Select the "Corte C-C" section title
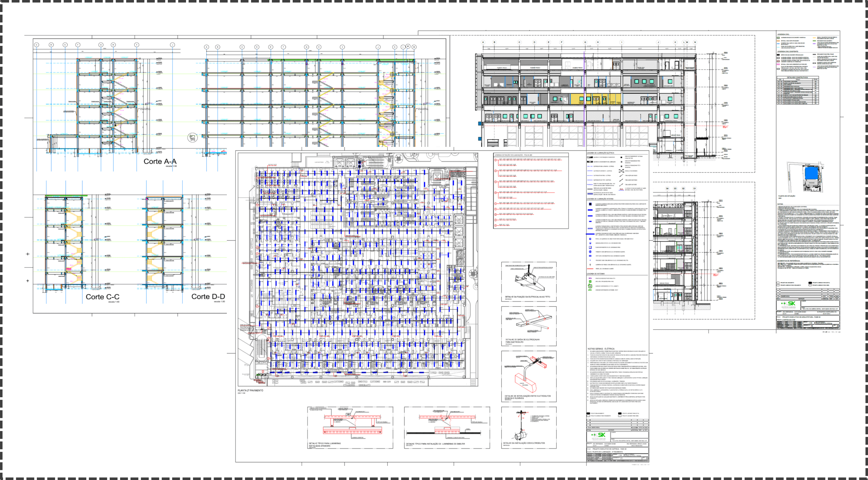Image resolution: width=868 pixels, height=480 pixels. coord(102,297)
